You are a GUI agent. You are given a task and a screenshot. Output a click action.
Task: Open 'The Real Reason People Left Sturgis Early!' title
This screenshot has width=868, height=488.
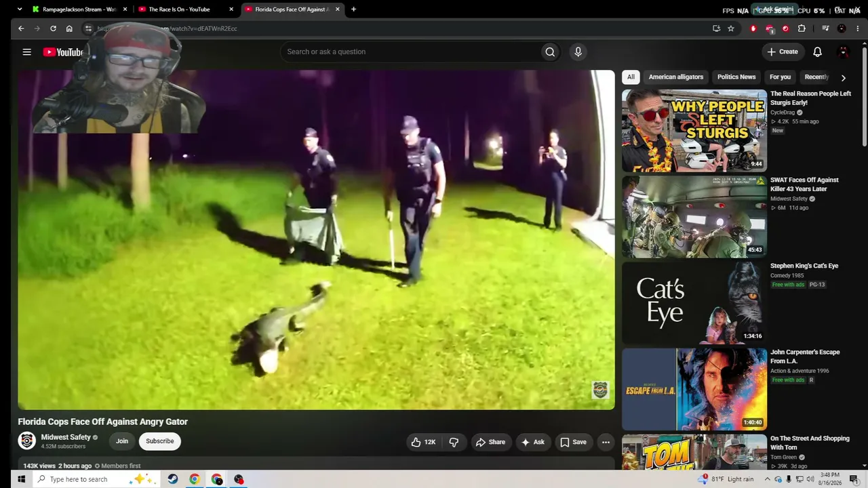click(x=811, y=98)
